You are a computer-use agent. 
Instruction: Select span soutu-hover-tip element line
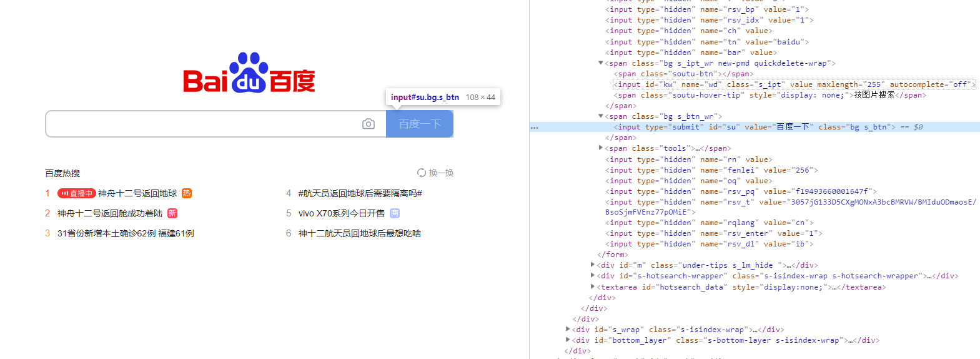(770, 95)
